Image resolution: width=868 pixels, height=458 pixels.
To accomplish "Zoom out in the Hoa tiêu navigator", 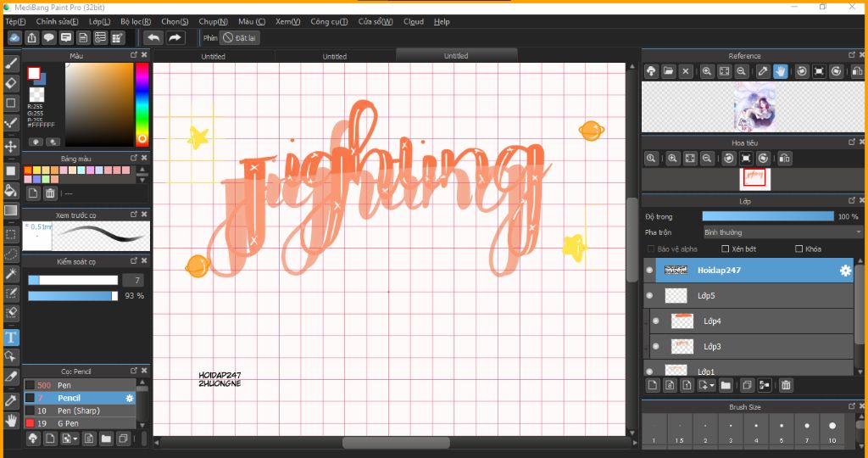I will [x=707, y=159].
